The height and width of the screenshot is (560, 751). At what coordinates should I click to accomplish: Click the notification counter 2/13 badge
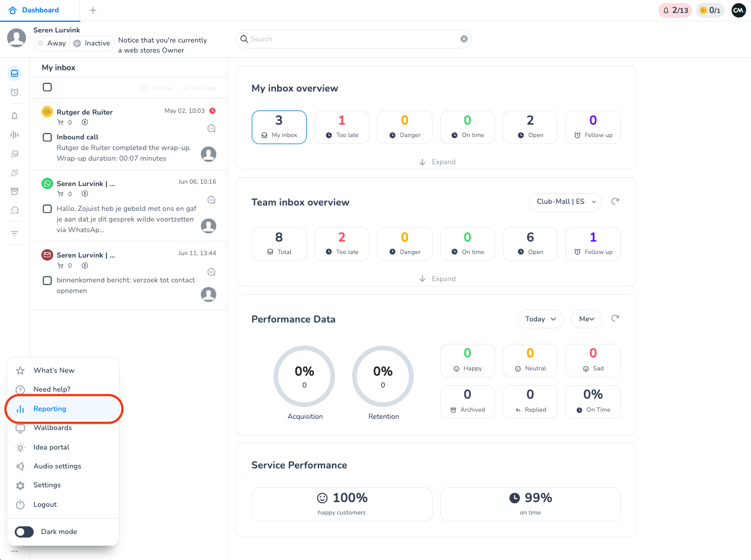[x=675, y=10]
